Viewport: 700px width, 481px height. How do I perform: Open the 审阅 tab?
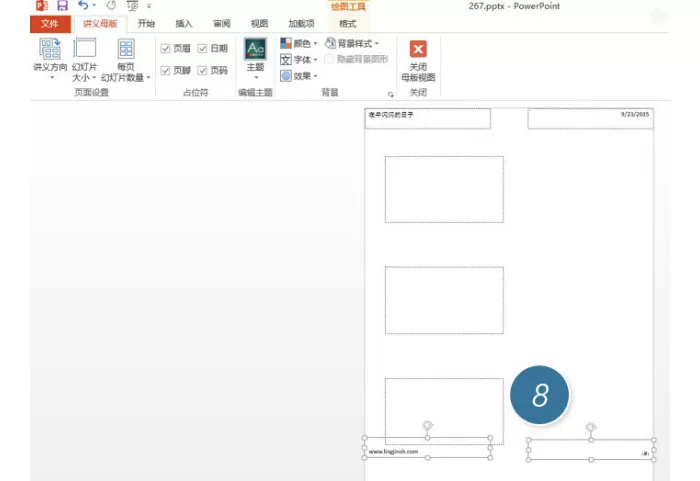(x=221, y=24)
